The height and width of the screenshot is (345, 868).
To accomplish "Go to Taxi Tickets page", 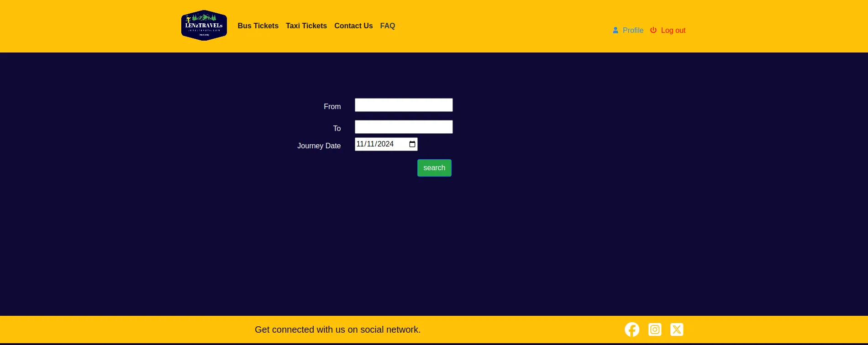I will click(x=306, y=26).
